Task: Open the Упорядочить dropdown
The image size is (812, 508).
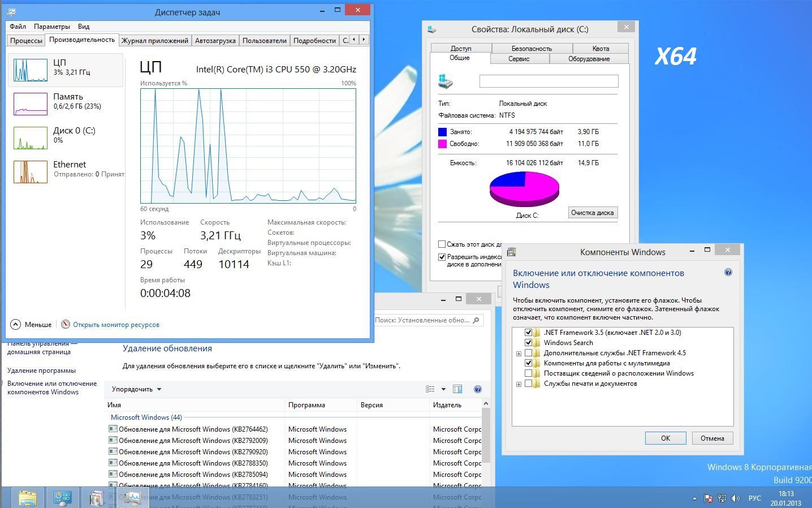Action: click(136, 389)
